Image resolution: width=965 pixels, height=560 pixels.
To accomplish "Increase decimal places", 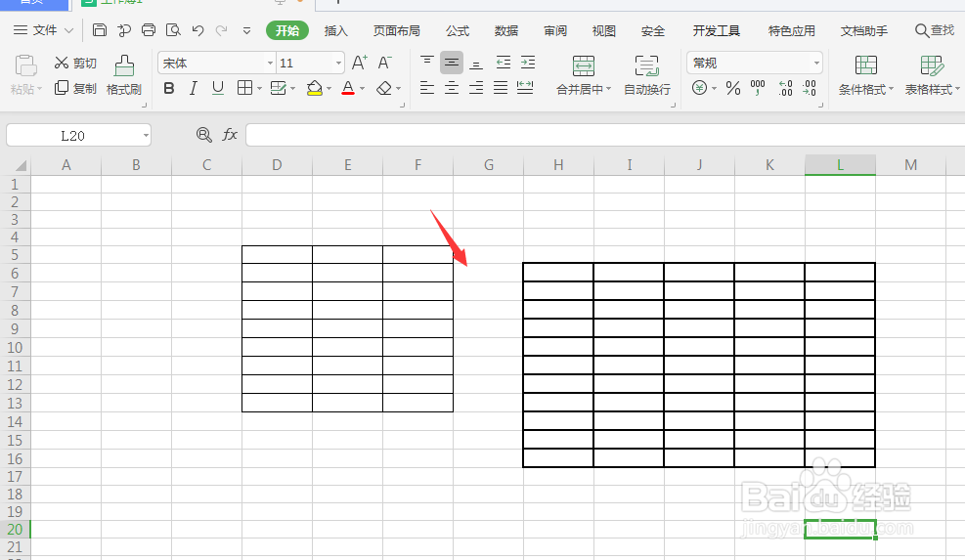I will coord(785,89).
